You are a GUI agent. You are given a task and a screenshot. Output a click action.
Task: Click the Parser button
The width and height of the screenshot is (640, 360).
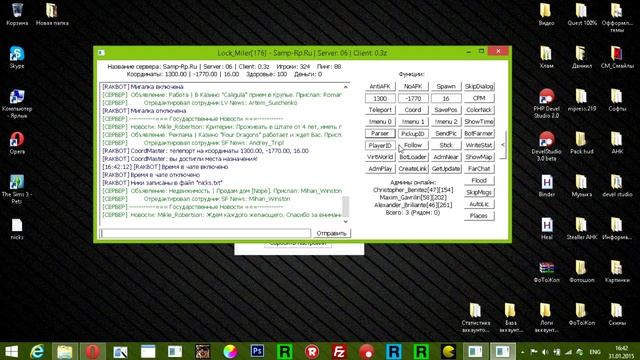(380, 133)
